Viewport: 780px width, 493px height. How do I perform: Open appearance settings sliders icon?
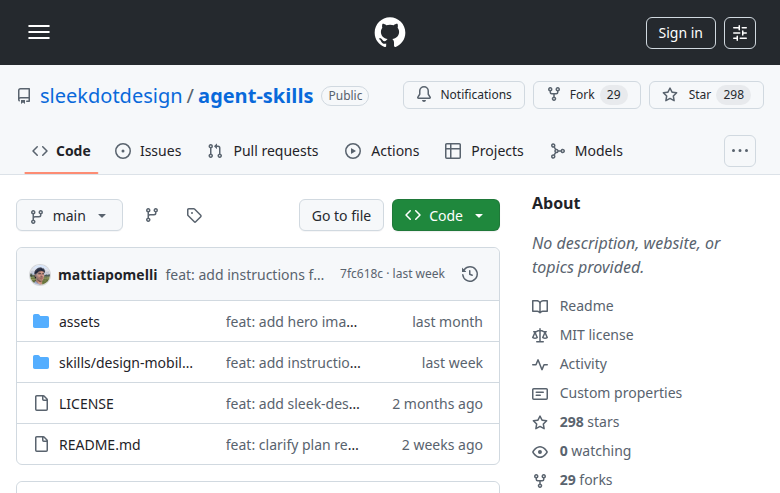click(x=740, y=33)
